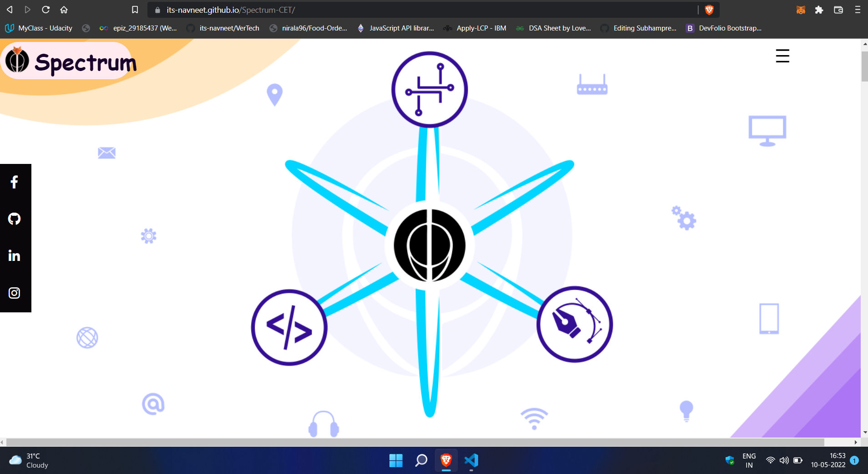Reload the current page
The height and width of the screenshot is (474, 868).
(x=45, y=10)
